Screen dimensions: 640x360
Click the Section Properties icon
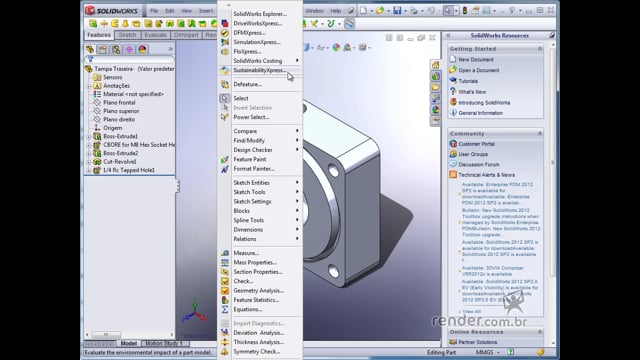click(x=225, y=272)
